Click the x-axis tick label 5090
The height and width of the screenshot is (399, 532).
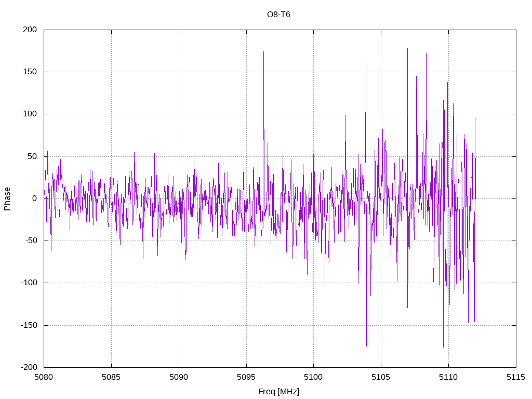tap(179, 377)
